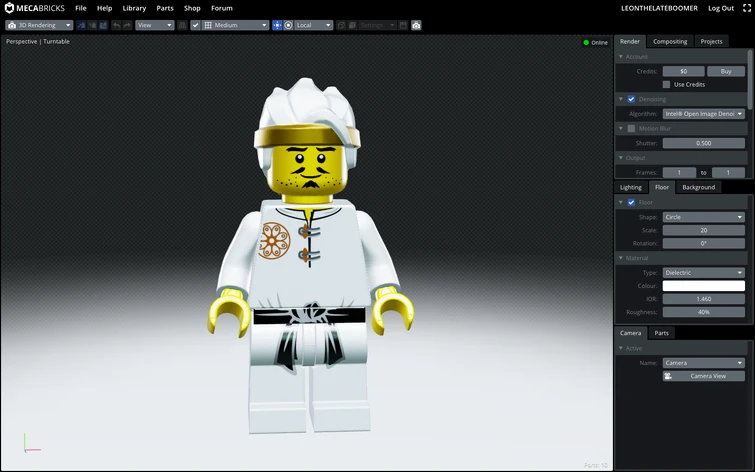This screenshot has width=755, height=472.
Task: Uncheck the Floor checkbox
Action: (x=631, y=202)
